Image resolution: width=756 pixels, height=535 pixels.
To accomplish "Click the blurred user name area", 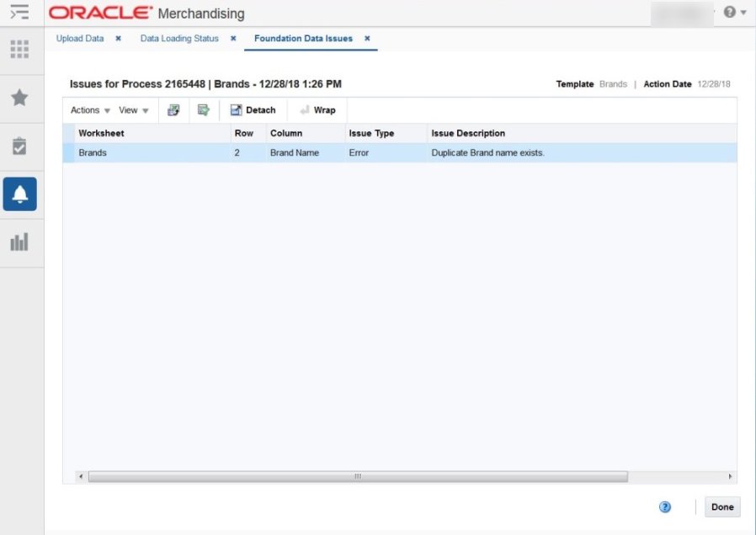I will coord(682,13).
